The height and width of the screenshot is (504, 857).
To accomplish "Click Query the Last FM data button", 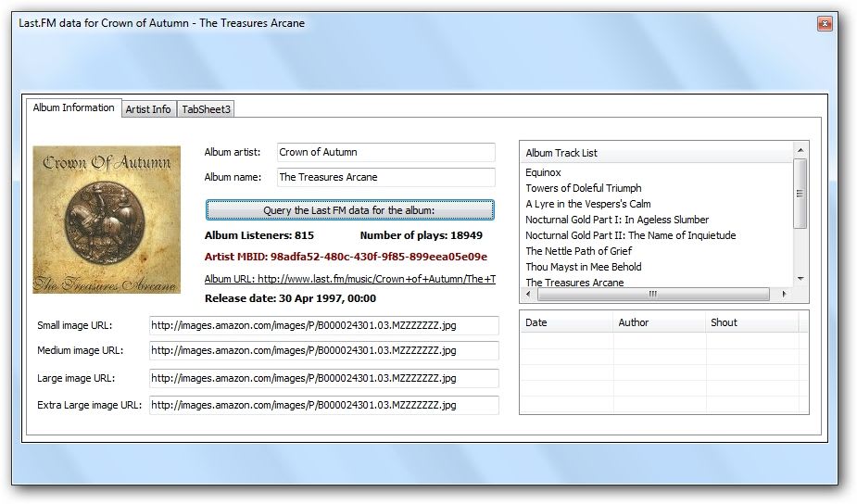I will click(x=349, y=210).
